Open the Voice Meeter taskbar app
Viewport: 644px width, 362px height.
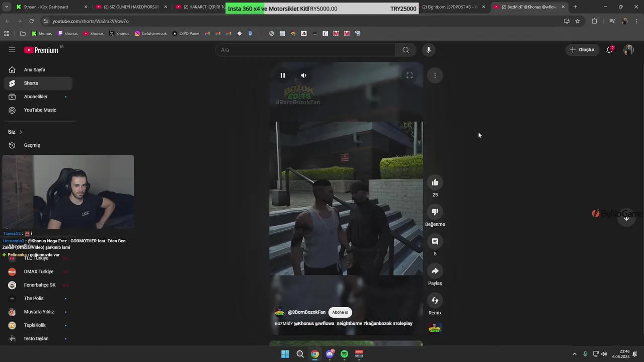pos(359,354)
